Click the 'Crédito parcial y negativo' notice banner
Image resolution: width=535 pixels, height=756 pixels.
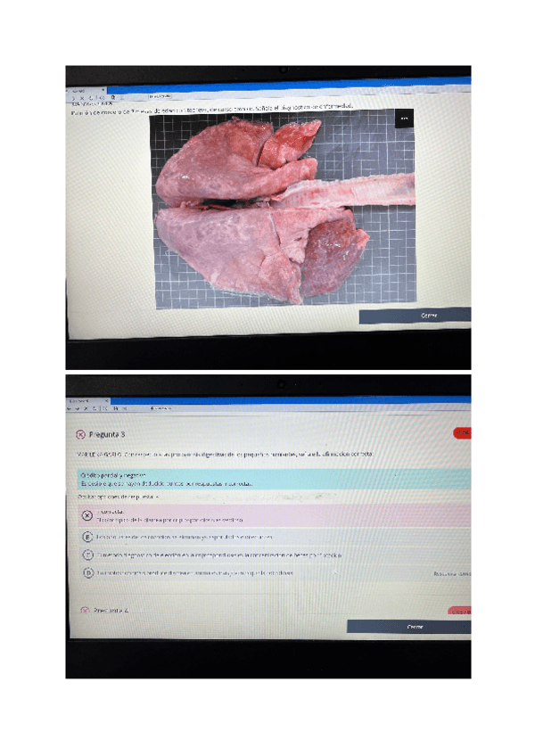[274, 480]
